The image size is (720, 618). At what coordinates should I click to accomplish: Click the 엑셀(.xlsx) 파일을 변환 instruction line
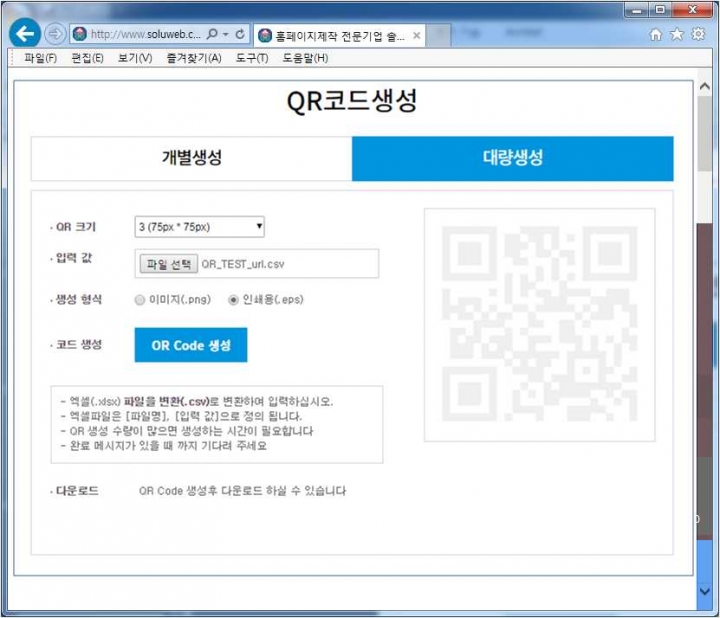[197, 402]
